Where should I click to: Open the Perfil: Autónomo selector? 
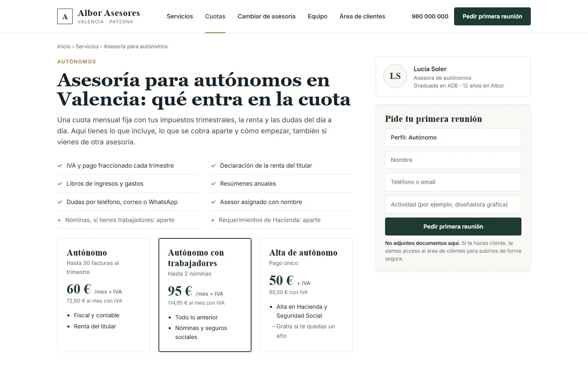point(453,137)
